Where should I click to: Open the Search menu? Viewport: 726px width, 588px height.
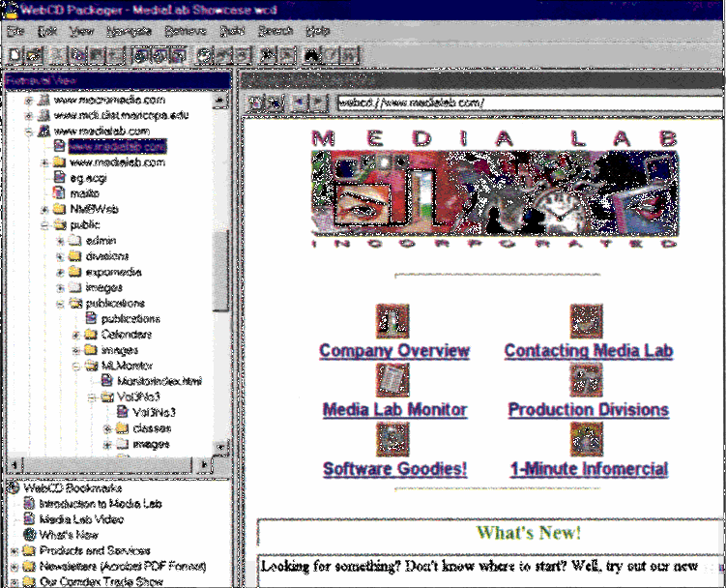tap(276, 31)
